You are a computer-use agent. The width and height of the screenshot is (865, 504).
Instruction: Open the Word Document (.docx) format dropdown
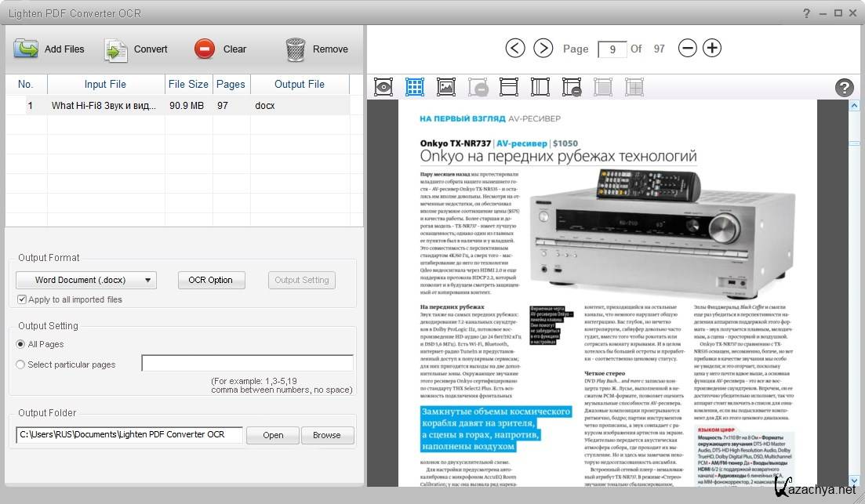(86, 280)
